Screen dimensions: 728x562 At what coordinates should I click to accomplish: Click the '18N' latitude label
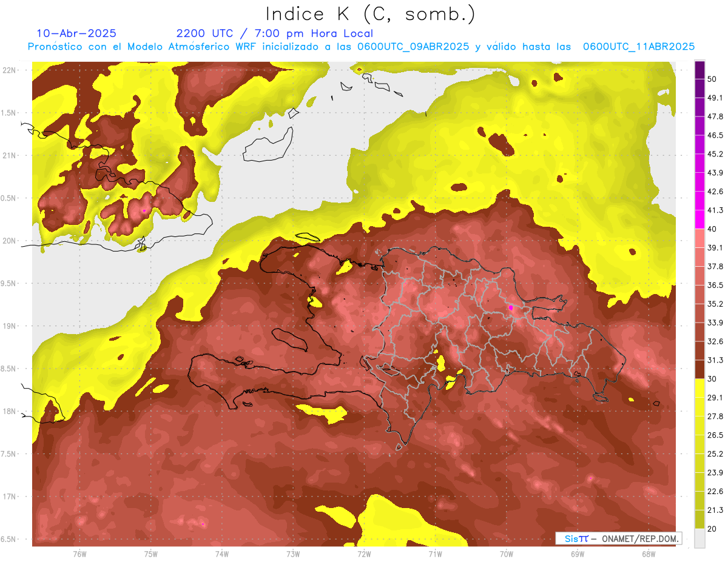[10, 412]
